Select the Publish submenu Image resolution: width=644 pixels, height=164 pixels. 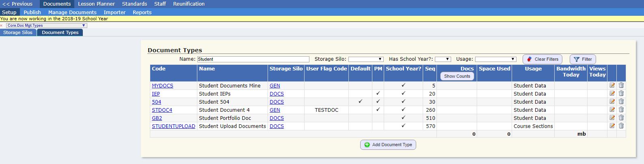click(x=32, y=12)
